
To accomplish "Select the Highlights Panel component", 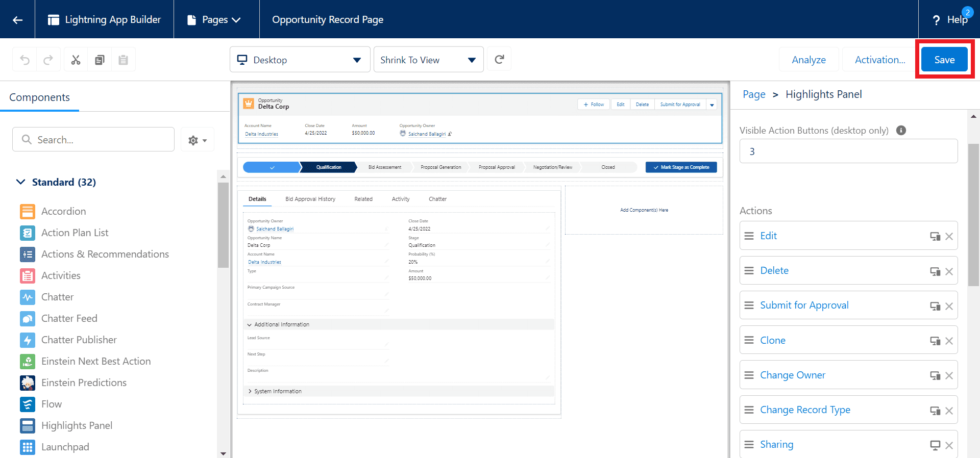I will tap(66, 425).
